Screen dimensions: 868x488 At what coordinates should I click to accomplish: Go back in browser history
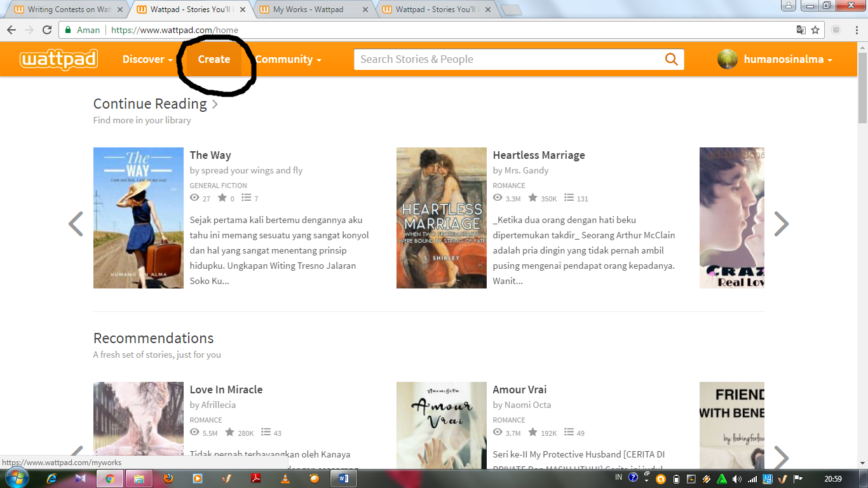(11, 30)
